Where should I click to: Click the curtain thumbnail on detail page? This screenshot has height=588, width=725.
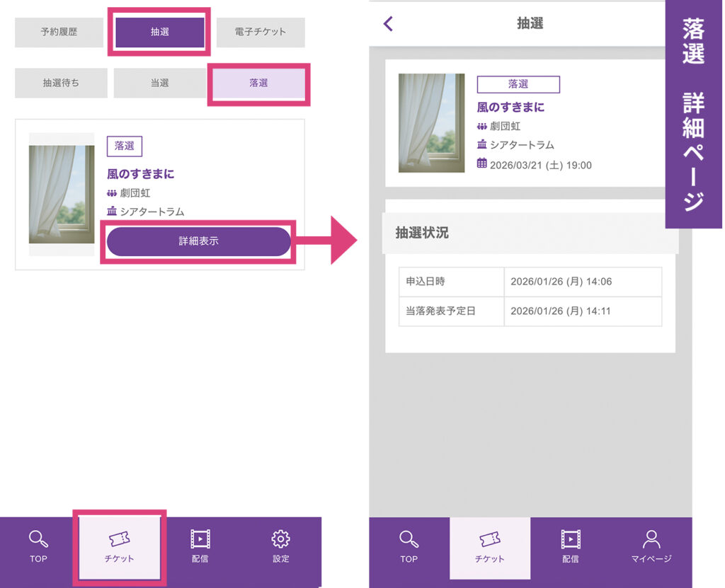[431, 123]
